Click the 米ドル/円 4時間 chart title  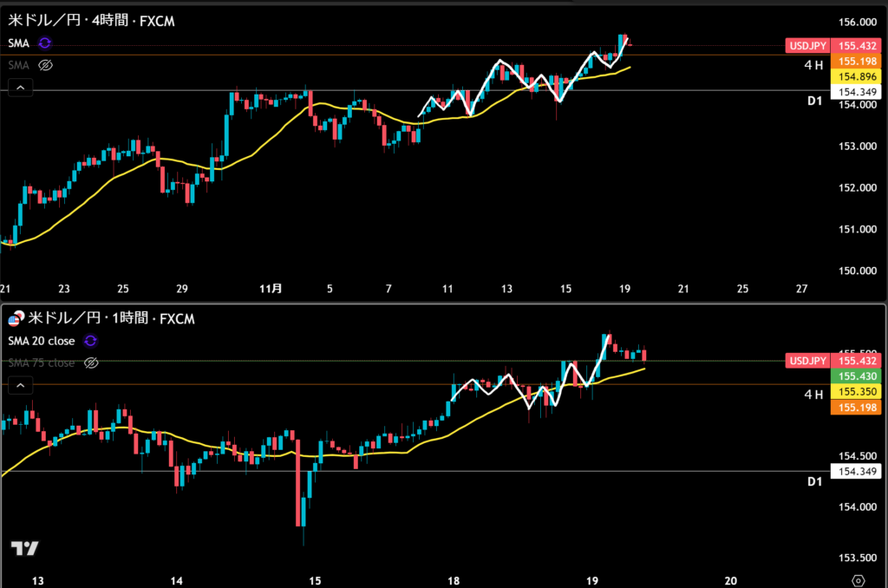pyautogui.click(x=91, y=21)
